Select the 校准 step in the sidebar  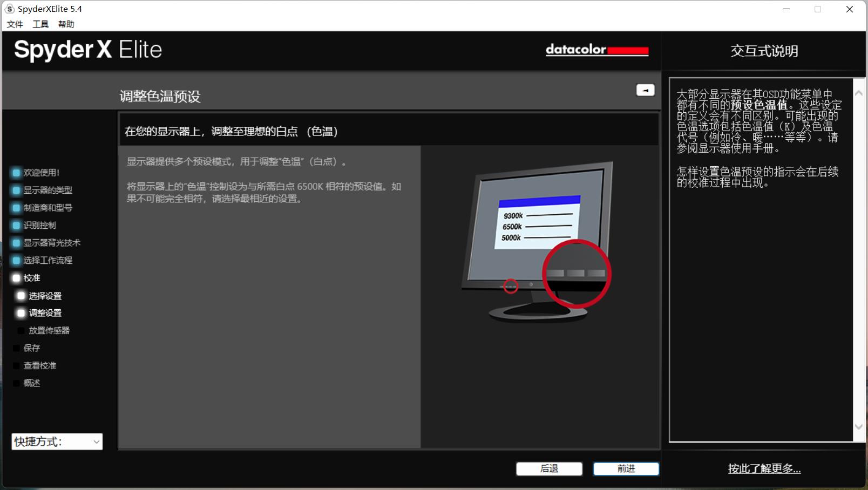coord(31,277)
